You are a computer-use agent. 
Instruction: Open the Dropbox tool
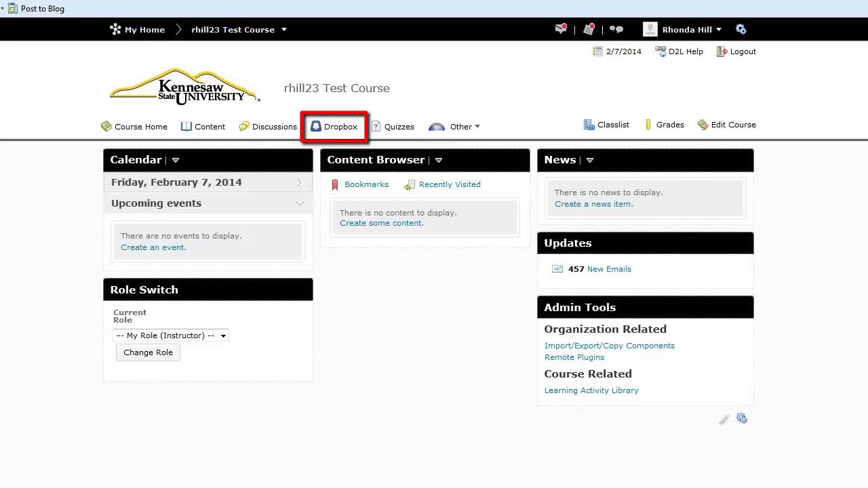tap(334, 127)
